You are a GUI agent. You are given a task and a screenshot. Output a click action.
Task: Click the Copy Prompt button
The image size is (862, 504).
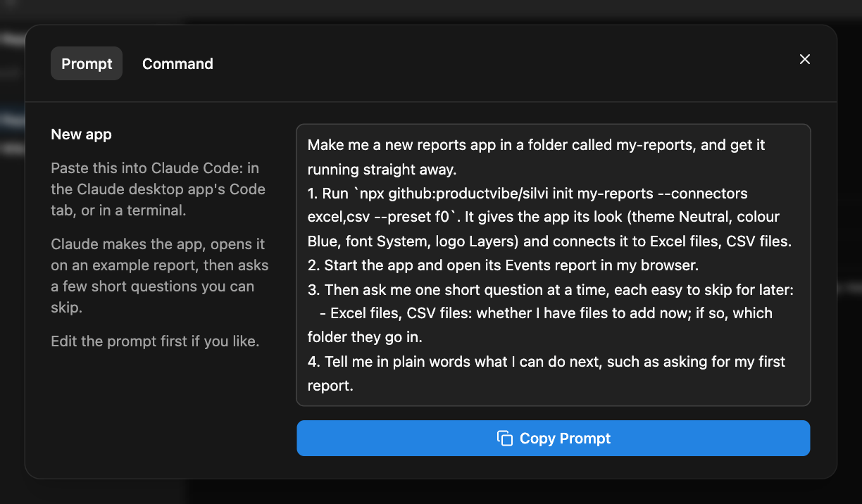[x=554, y=438]
